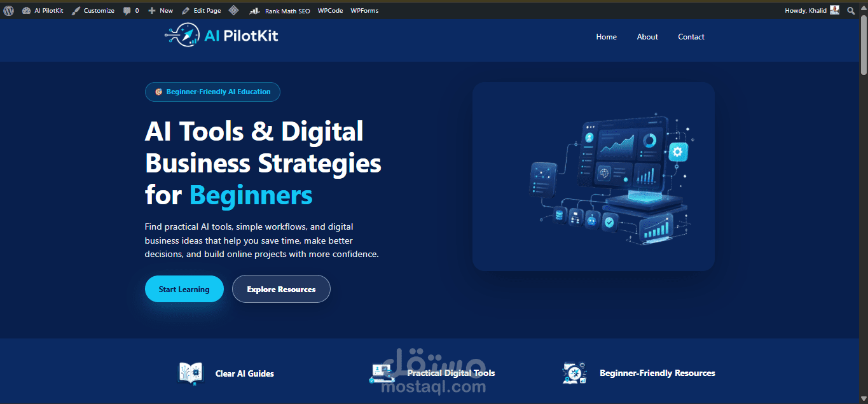
Task: View comments in the admin bar
Action: (x=131, y=10)
